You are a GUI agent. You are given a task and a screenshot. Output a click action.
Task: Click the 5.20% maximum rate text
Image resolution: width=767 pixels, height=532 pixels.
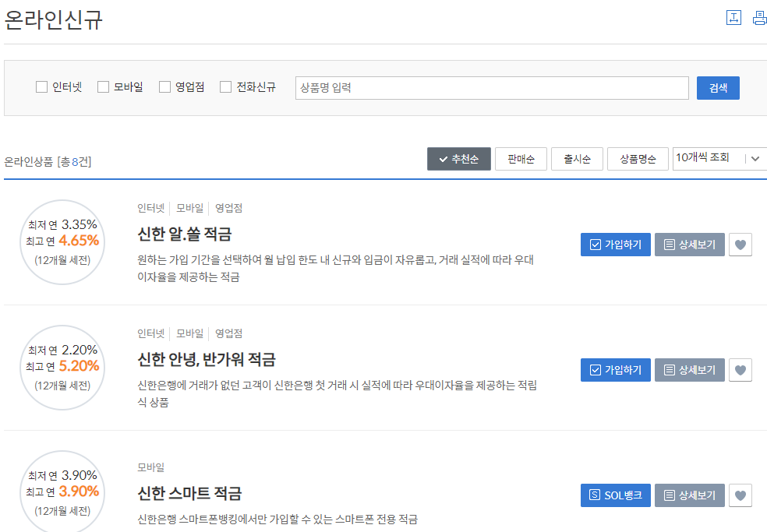pos(79,366)
